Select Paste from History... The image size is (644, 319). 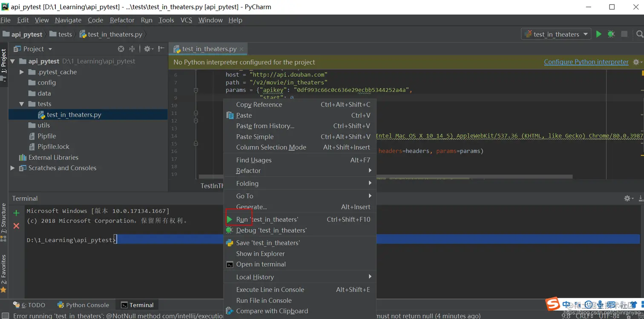click(x=299, y=126)
